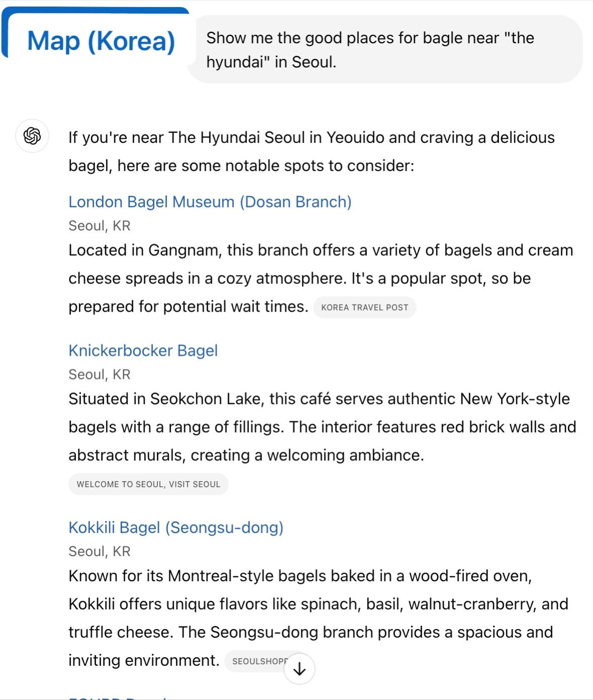Click 'Seoul, KR' under Knickerbocker Bagel
Screen dimensions: 593x700
click(100, 374)
